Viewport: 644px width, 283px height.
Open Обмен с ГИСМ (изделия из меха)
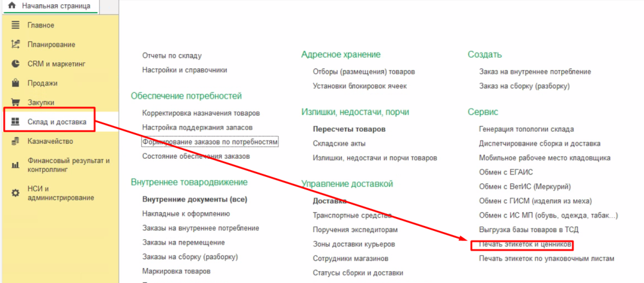pyautogui.click(x=535, y=201)
